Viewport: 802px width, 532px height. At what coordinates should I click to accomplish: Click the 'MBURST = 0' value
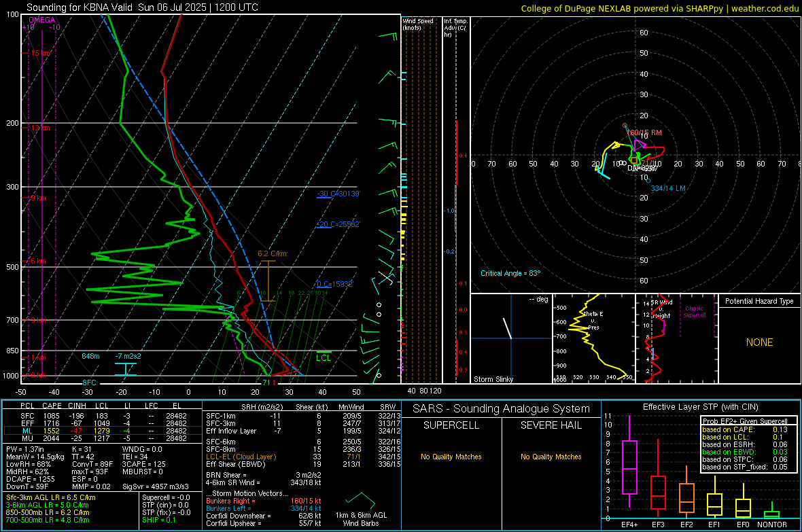pos(142,472)
